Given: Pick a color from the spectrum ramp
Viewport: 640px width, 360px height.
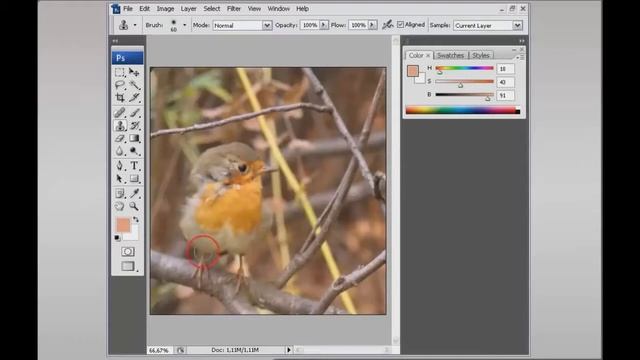Looking at the screenshot, I should click(x=460, y=110).
